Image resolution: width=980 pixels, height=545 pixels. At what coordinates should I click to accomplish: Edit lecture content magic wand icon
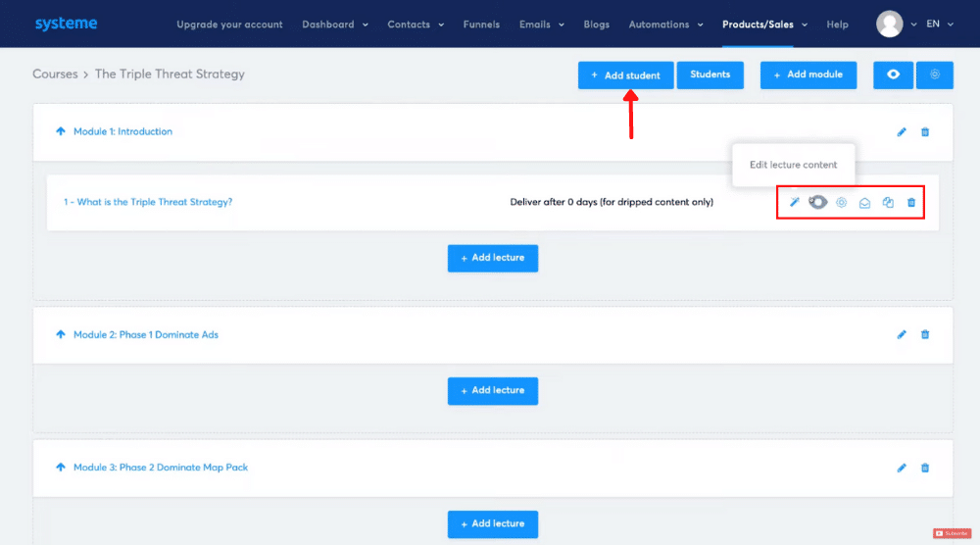[795, 202]
